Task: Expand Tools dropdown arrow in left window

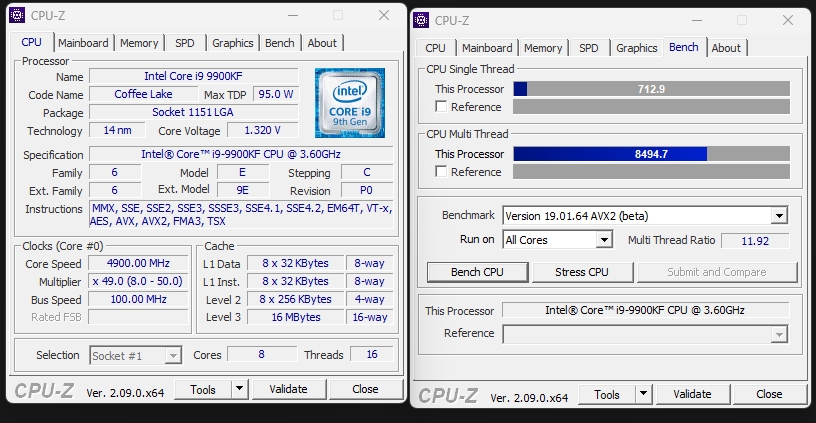Action: [x=239, y=389]
